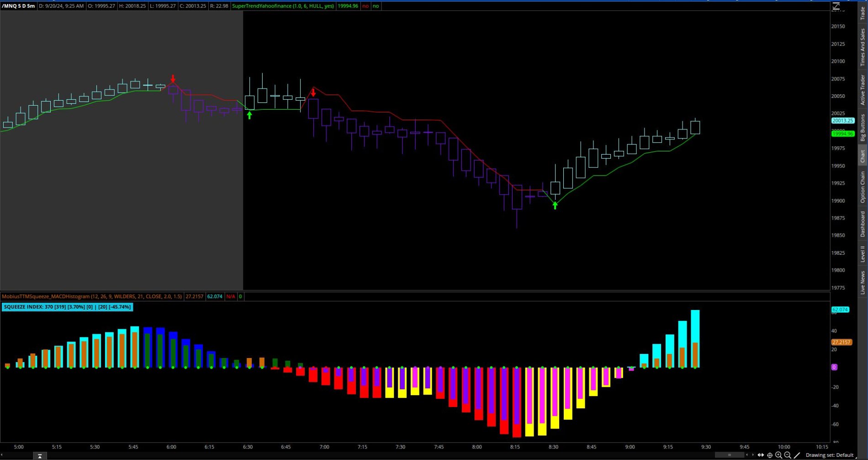Open the Times And Sales sidebar tab
868x460 pixels.
863,47
